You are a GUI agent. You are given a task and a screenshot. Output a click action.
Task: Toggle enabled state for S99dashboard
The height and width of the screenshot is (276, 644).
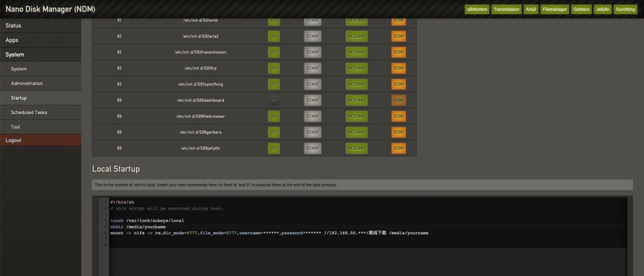(x=273, y=100)
